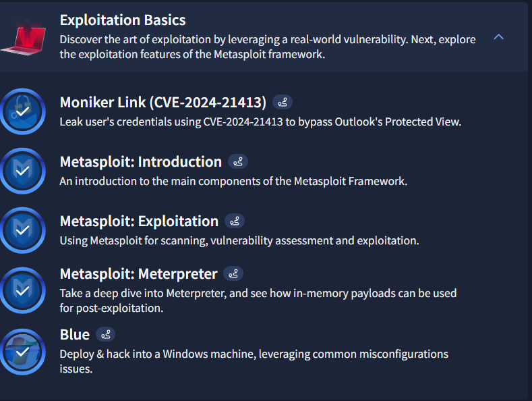Viewport: 532px width, 401px height.
Task: Click the Exploitation Basics description text
Action: (x=267, y=47)
